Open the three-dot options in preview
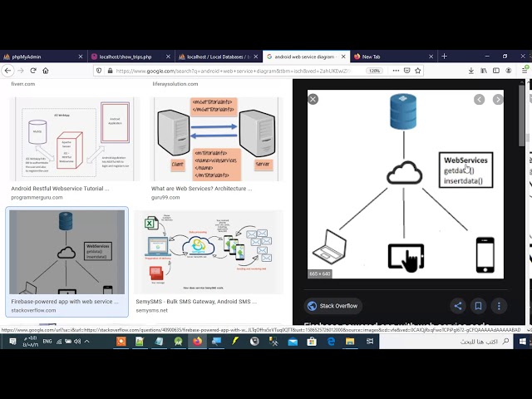This screenshot has width=532, height=399. (x=499, y=306)
